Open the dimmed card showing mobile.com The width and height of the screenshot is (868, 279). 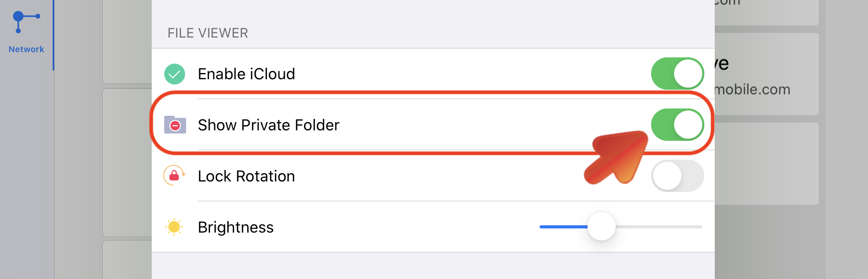pos(766,74)
